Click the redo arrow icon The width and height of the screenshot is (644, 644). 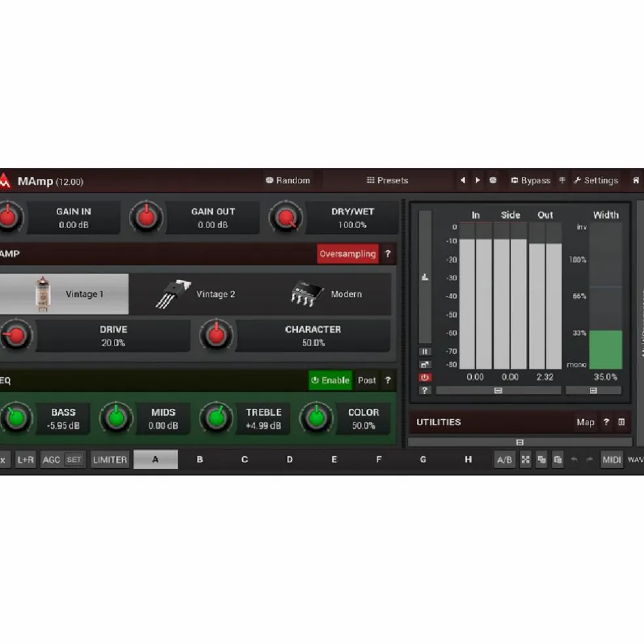(x=590, y=459)
